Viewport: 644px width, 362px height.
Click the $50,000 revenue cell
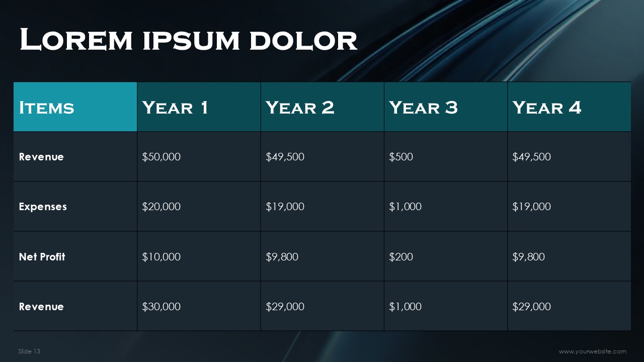pos(162,157)
